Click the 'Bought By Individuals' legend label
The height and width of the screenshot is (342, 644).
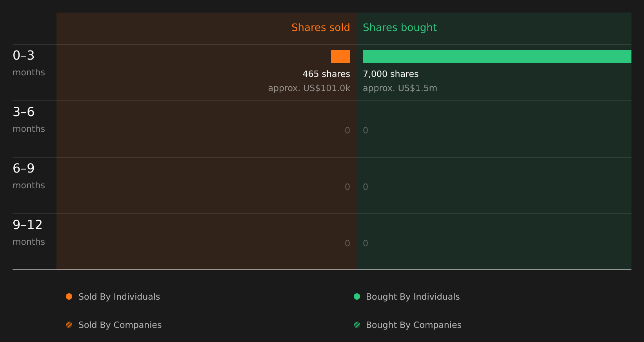coord(413,297)
